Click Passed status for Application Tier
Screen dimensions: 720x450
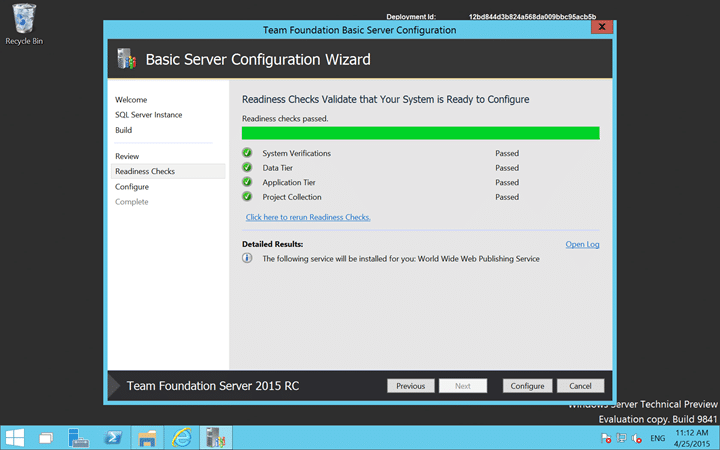click(507, 182)
